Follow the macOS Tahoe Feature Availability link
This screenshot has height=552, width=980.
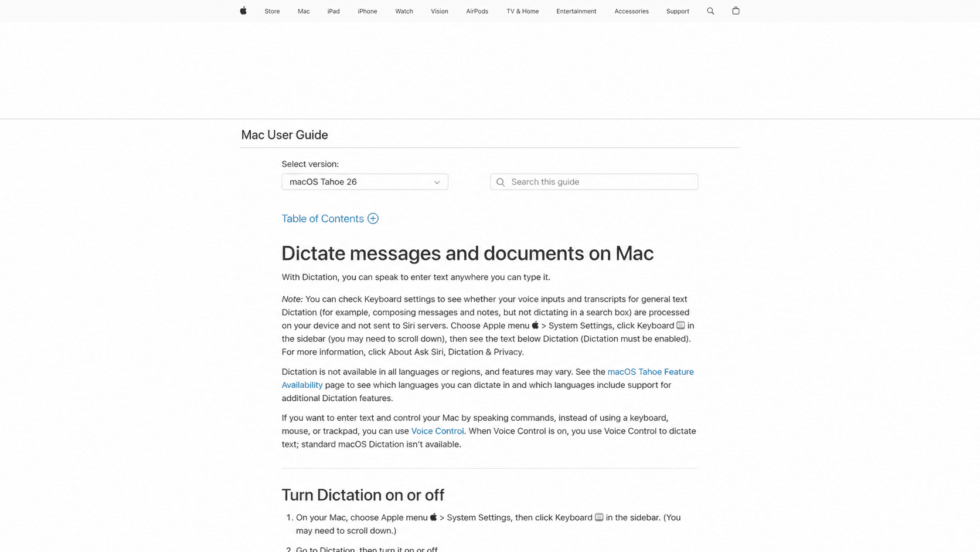point(488,378)
